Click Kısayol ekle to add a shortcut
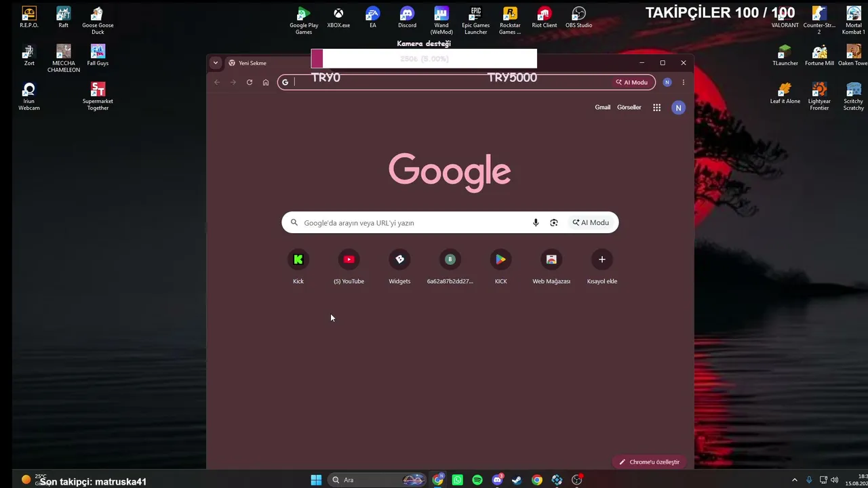The image size is (868, 488). pyautogui.click(x=602, y=267)
